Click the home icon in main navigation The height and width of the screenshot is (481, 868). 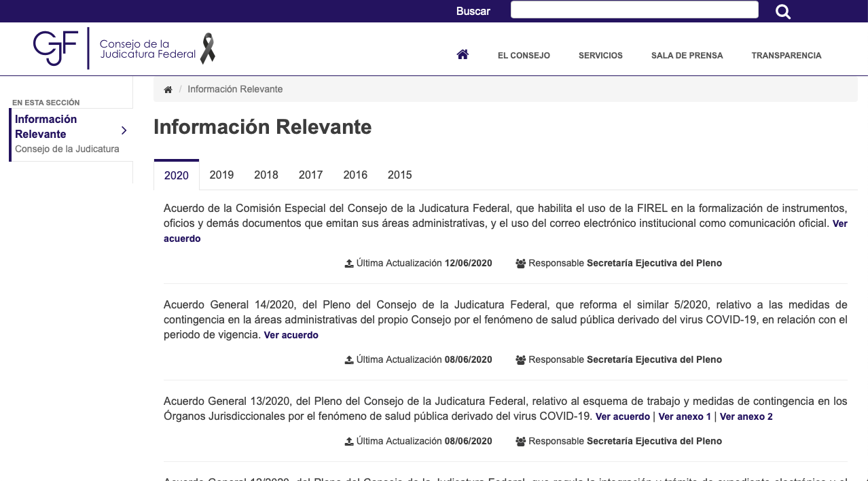coord(463,55)
